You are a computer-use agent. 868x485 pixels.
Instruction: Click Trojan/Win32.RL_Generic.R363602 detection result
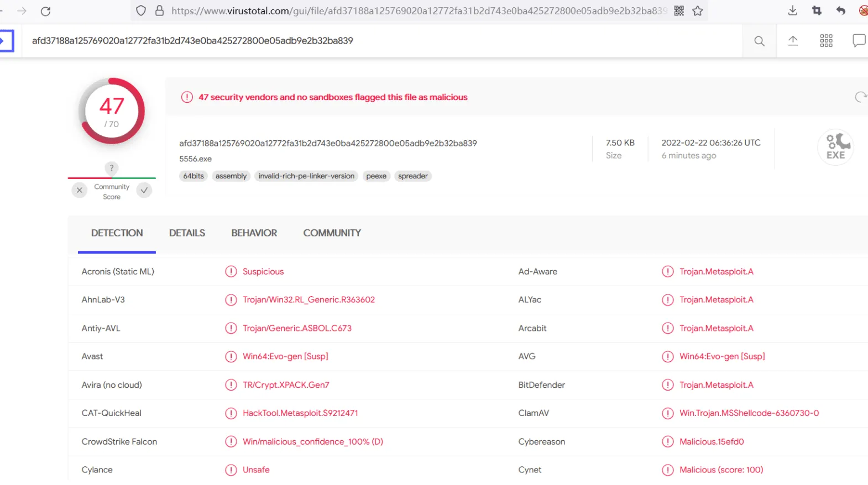click(x=308, y=300)
